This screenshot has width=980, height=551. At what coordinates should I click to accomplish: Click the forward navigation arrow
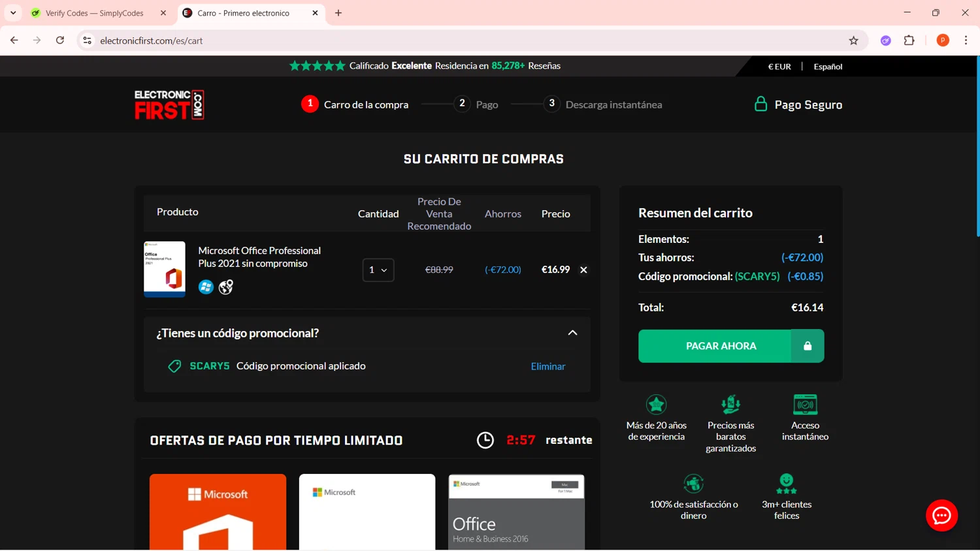click(37, 40)
